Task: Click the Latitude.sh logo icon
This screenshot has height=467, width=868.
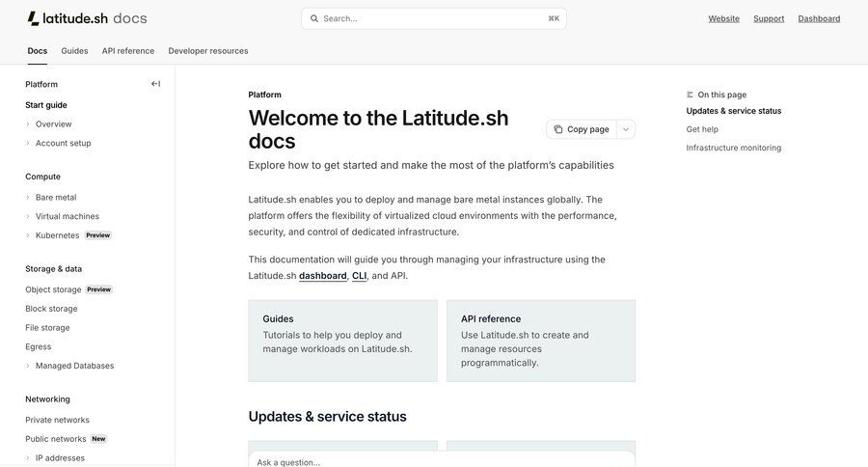Action: tap(33, 18)
